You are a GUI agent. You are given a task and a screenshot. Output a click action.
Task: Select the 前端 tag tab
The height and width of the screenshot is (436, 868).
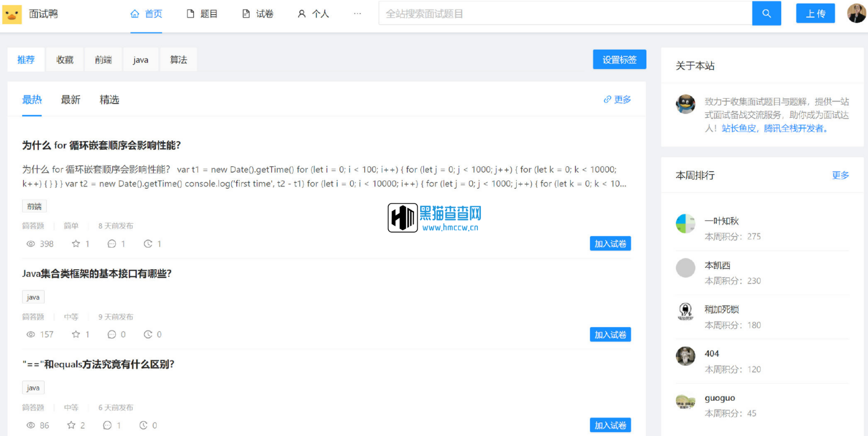[x=103, y=60]
